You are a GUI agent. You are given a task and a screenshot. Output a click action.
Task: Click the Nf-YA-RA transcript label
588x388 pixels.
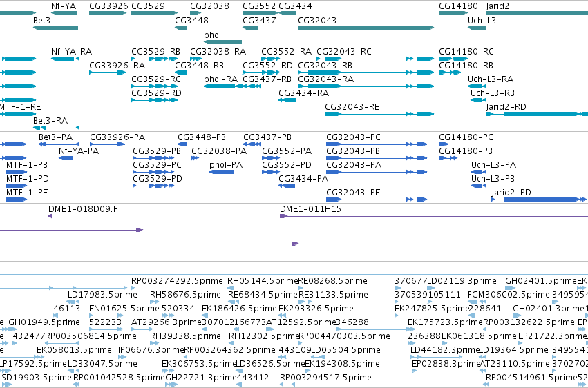71,51
